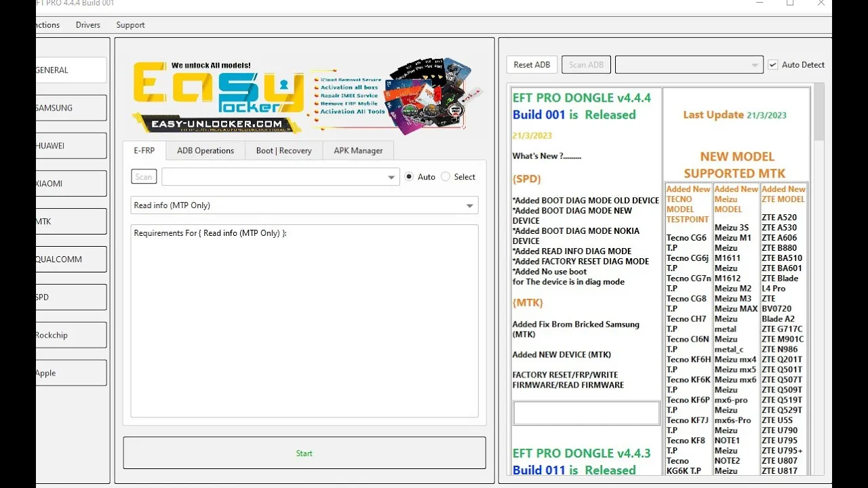The height and width of the screenshot is (488, 868).
Task: Switch to the ADB Operations tab
Action: coord(205,150)
